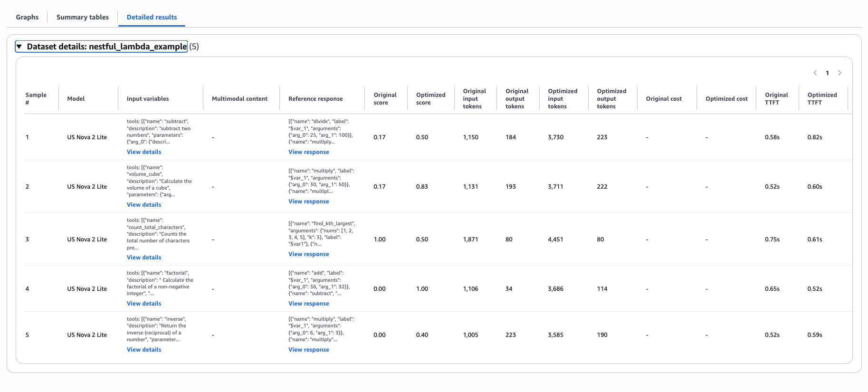Click the original output tokens value 184

[511, 137]
